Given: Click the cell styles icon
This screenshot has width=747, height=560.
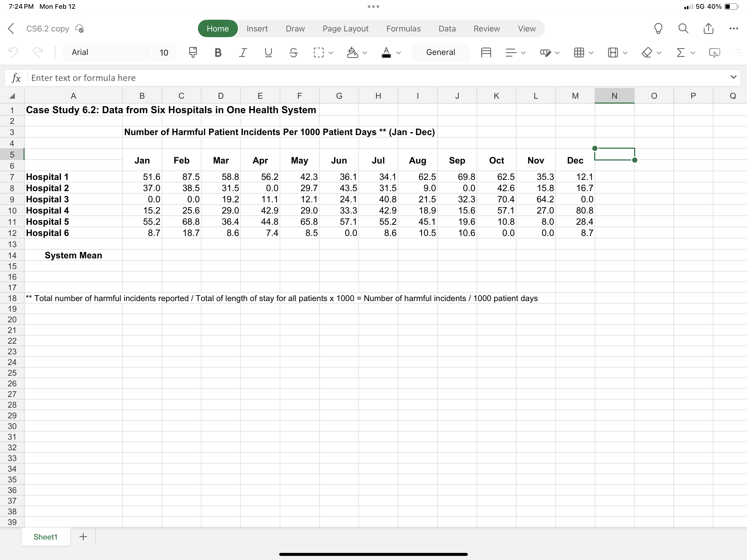Looking at the screenshot, I should click(546, 52).
